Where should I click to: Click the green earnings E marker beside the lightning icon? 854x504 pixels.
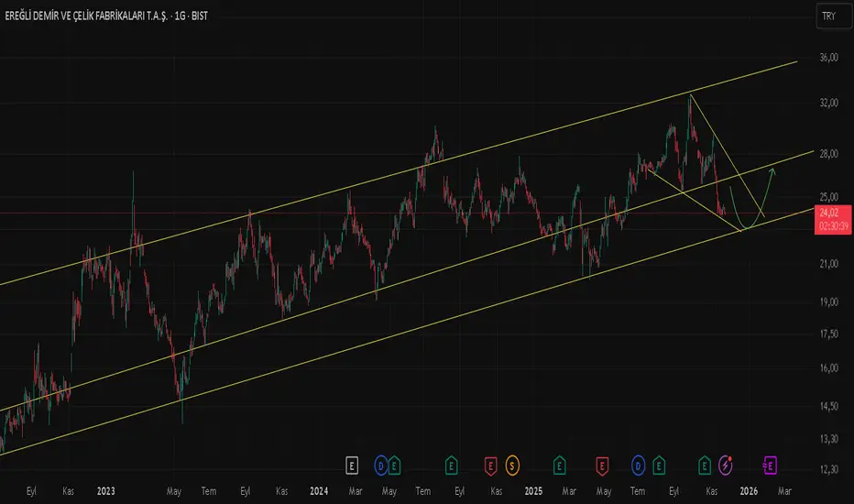(705, 466)
